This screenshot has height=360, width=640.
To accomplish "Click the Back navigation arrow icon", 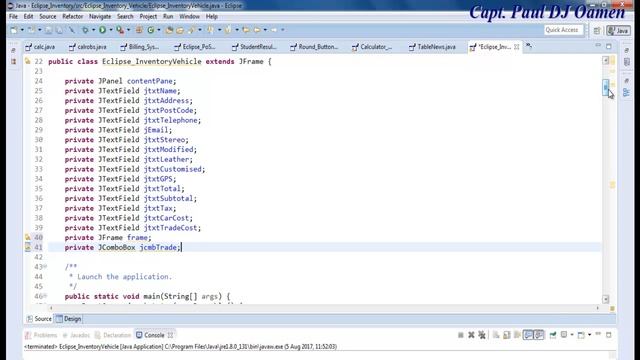I will 257,30.
